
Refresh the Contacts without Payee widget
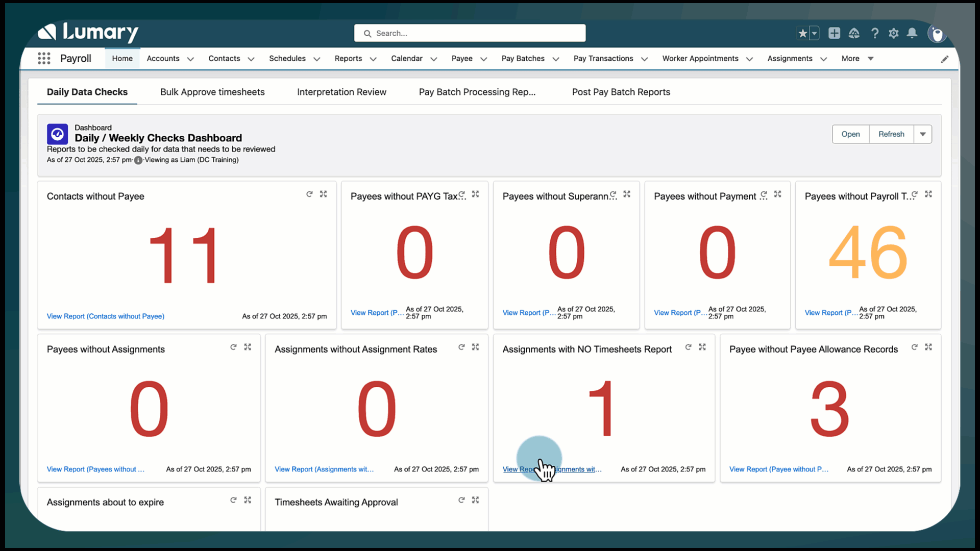coord(309,194)
